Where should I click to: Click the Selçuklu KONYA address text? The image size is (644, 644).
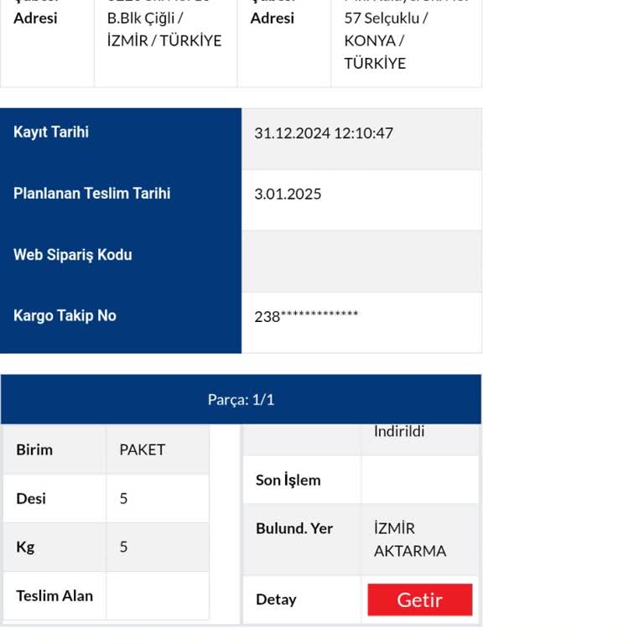click(x=386, y=40)
